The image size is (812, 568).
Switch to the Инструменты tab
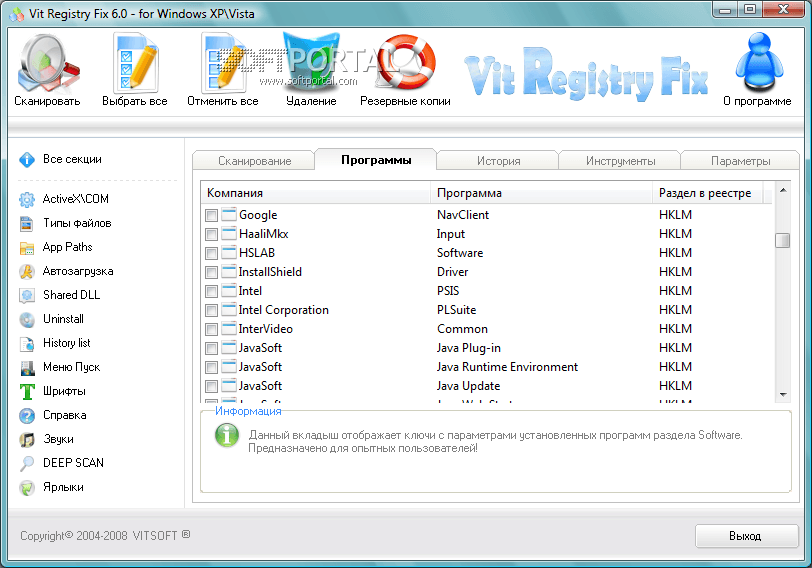point(620,161)
